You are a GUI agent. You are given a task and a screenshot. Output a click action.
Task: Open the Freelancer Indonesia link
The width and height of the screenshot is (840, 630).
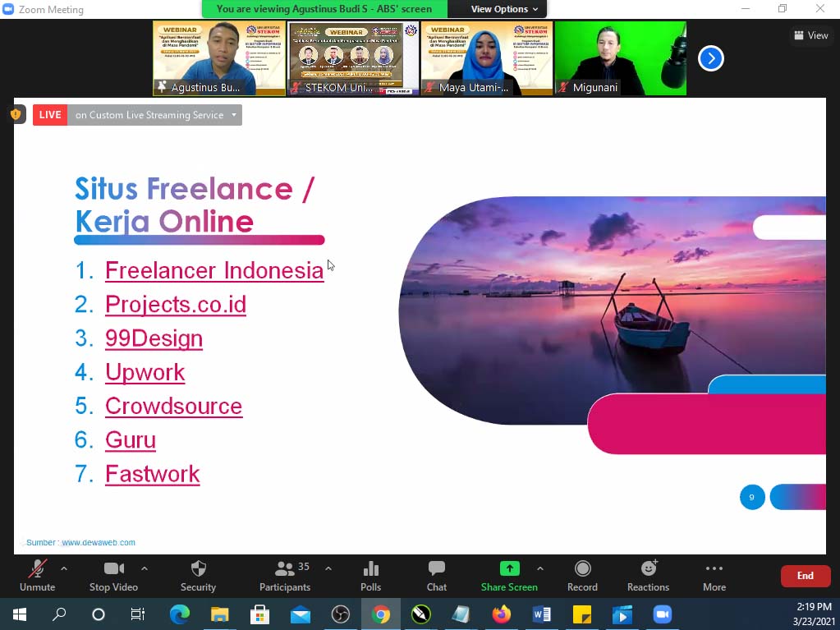coord(214,270)
